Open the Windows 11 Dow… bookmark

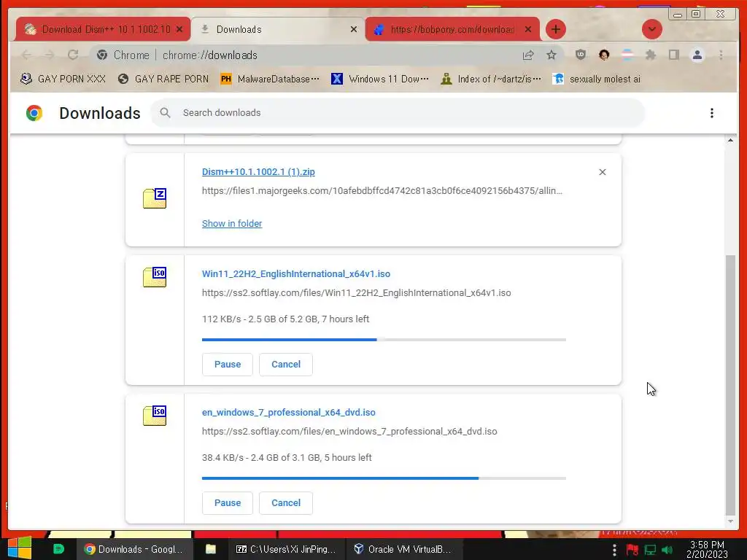coord(380,79)
